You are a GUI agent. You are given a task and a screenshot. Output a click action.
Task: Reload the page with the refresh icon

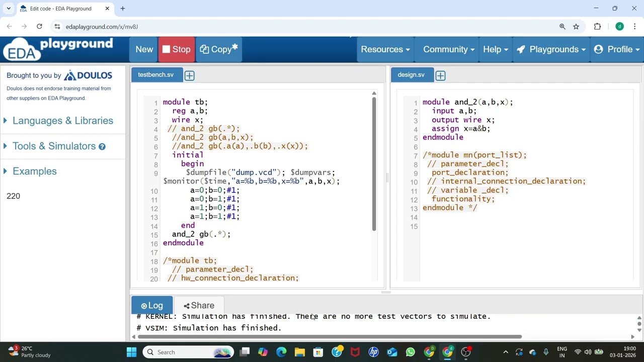[39, 27]
